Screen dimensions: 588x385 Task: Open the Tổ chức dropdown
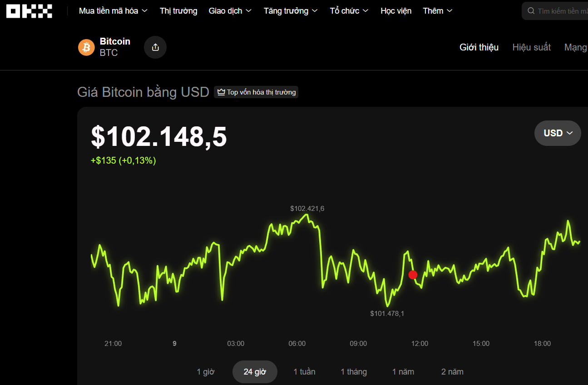click(349, 11)
